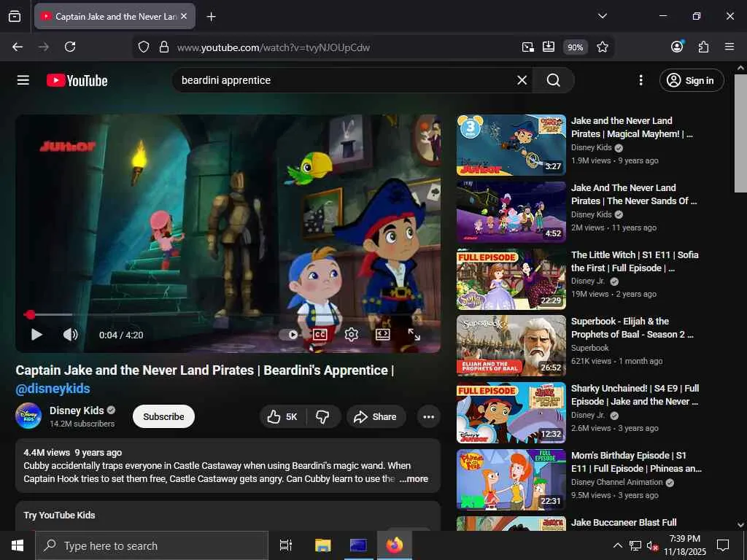Viewport: 747px width, 560px height.
Task: Open Magical Mayhem video thumbnail
Action: click(x=511, y=145)
